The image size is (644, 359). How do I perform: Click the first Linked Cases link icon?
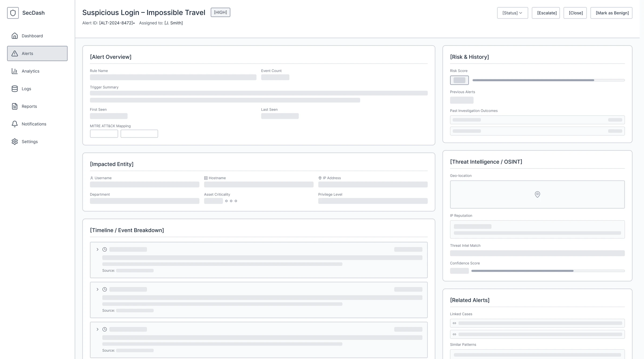[454, 323]
